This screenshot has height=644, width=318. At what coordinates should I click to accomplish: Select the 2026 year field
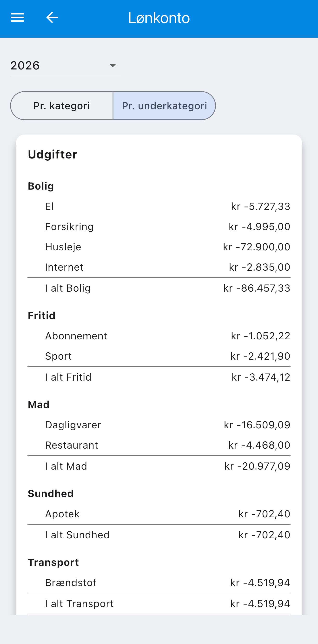(66, 66)
